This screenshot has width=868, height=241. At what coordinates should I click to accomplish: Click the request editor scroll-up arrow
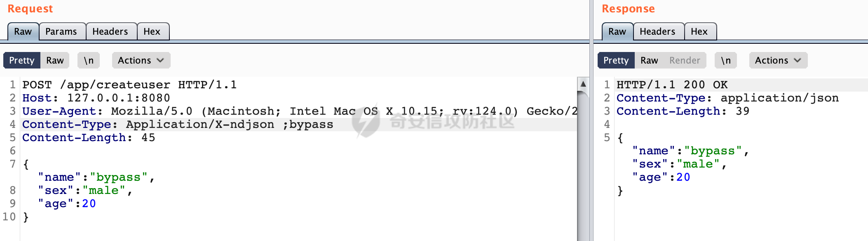(x=583, y=84)
